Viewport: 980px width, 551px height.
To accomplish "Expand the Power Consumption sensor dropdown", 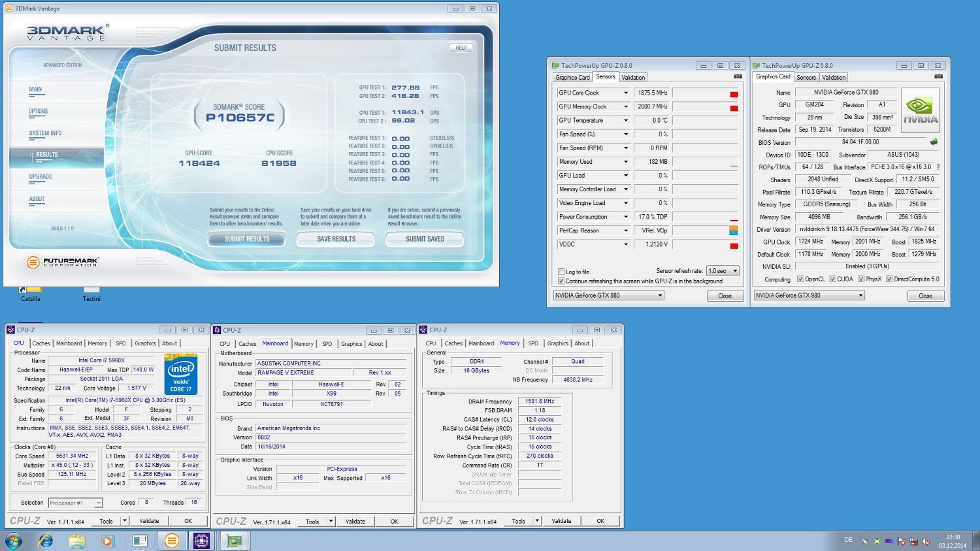I will coord(626,217).
